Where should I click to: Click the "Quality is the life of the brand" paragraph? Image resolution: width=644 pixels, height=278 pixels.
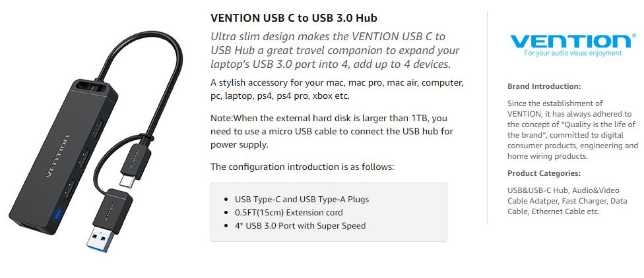tap(572, 130)
